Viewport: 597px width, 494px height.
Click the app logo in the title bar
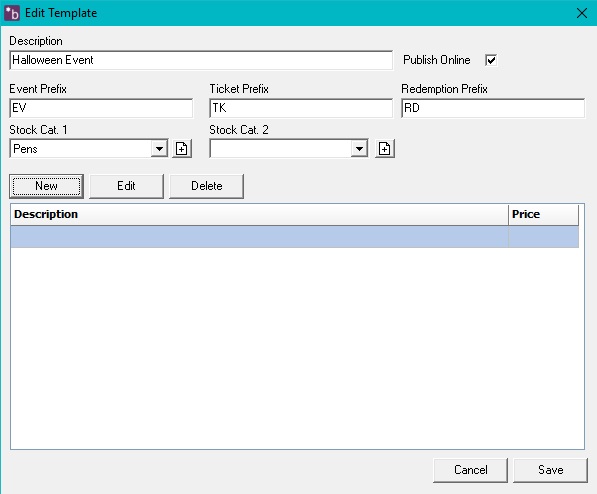[x=12, y=13]
